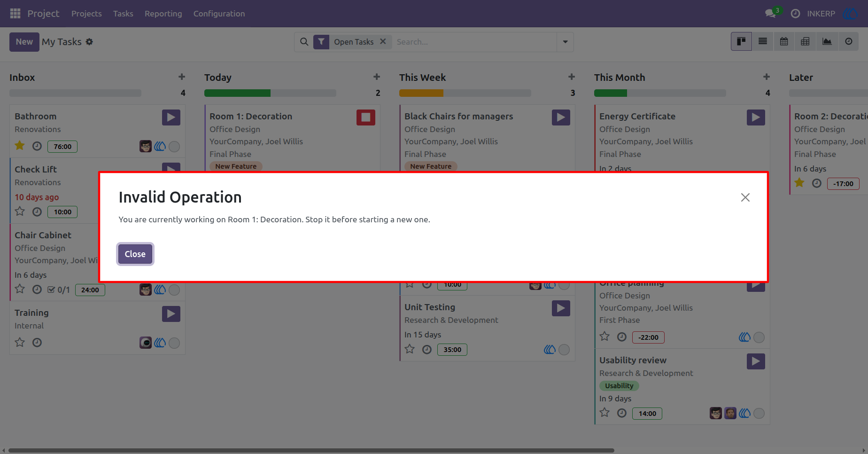Open the apps grid menu

[15, 14]
